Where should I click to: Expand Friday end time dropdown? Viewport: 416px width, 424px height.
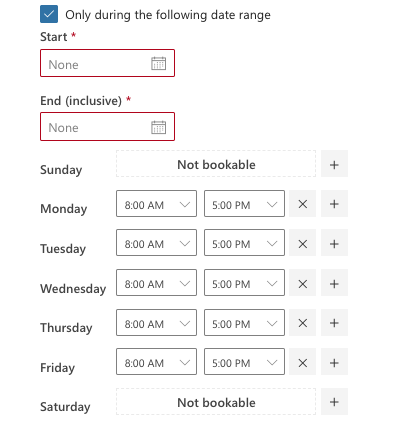click(x=244, y=362)
